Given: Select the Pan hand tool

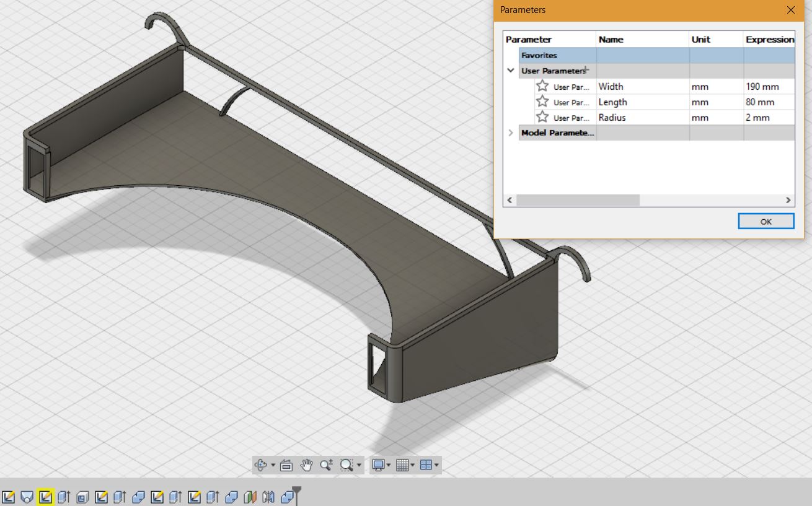Looking at the screenshot, I should coord(306,465).
